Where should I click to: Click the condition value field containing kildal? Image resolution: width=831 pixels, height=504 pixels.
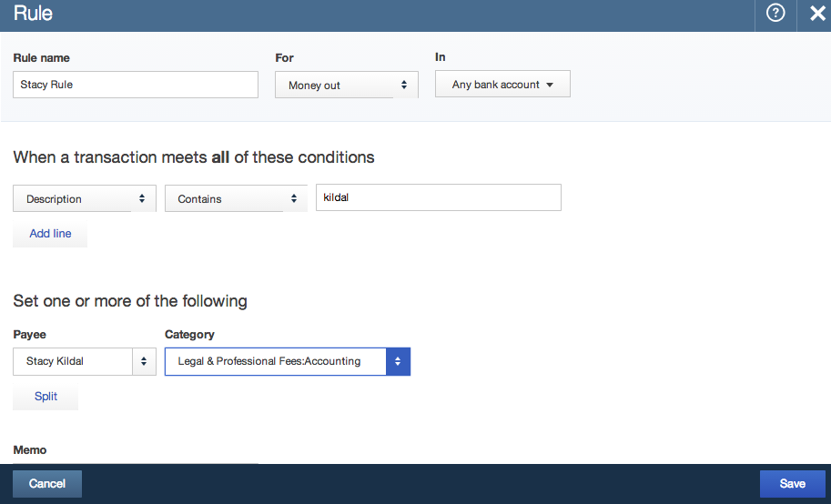(439, 197)
